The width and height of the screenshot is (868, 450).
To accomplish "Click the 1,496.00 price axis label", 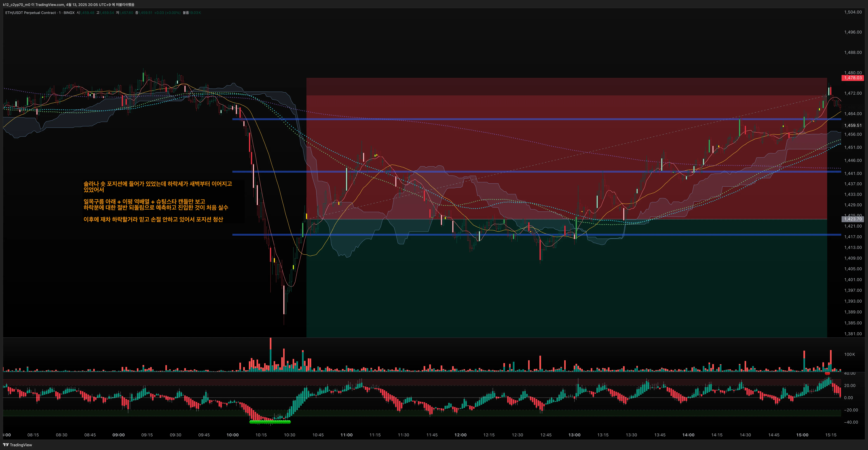I will (x=853, y=32).
